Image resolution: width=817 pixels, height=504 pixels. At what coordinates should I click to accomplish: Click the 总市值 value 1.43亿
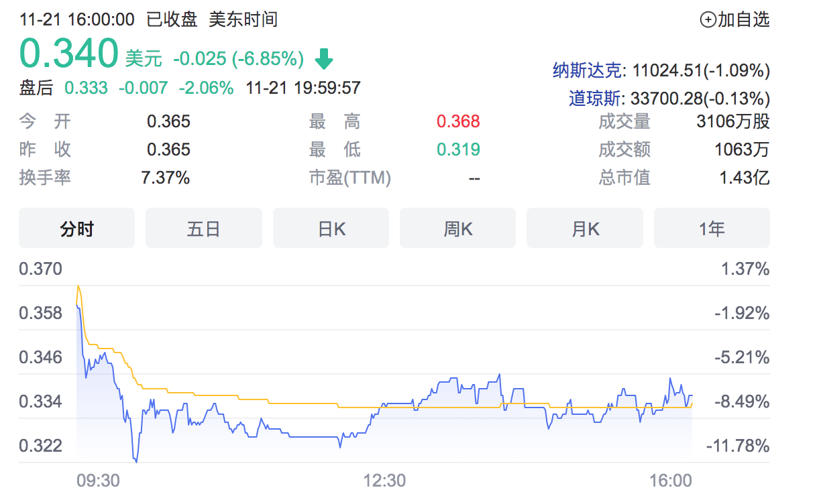[x=745, y=178]
